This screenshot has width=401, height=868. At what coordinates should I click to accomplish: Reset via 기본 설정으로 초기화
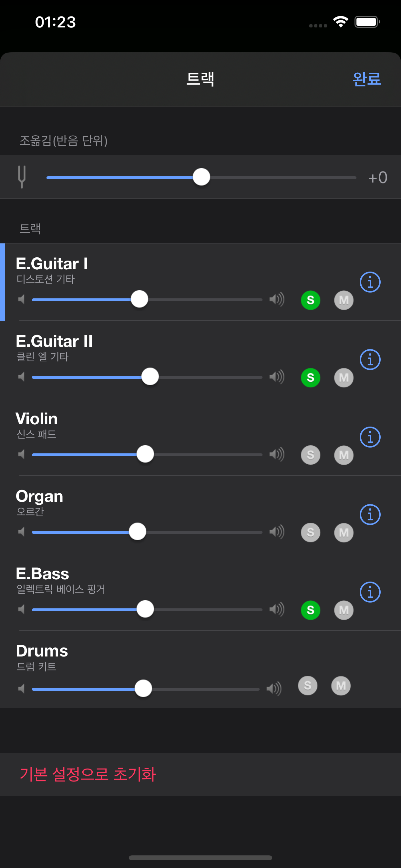[87, 774]
